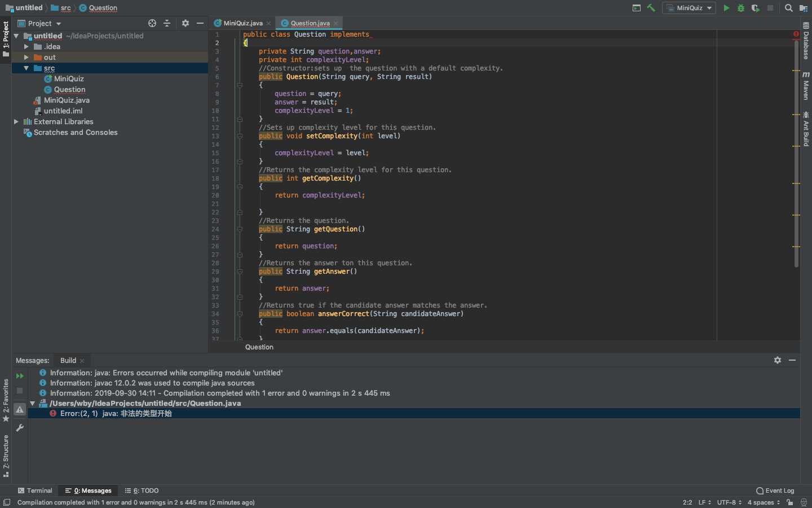Toggle the Database tool window
Screen dimensions: 812x508
(806, 41)
